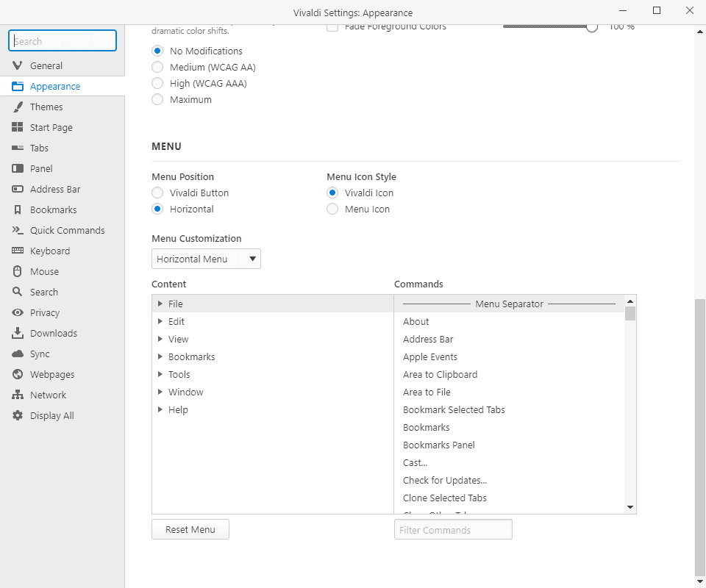Choose Menu Icon as the icon style
The image size is (706, 588).
click(332, 209)
